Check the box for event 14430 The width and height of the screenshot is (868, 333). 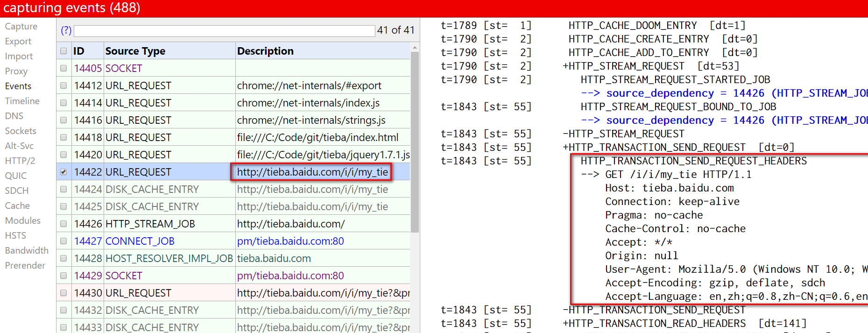[x=64, y=293]
